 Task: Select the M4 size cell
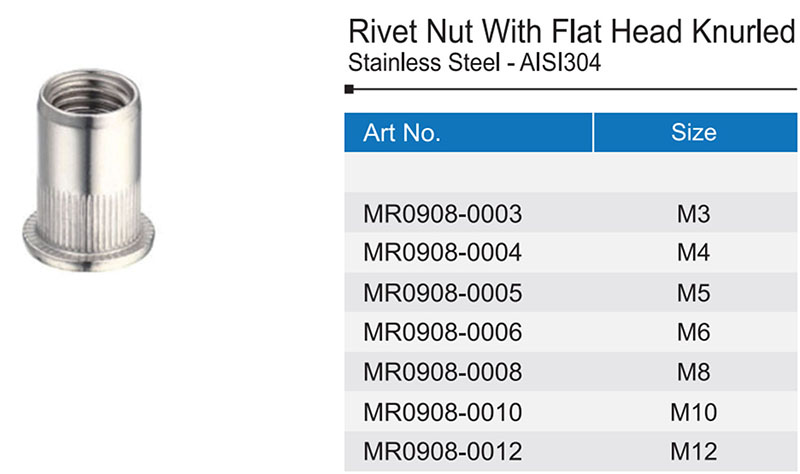click(693, 253)
